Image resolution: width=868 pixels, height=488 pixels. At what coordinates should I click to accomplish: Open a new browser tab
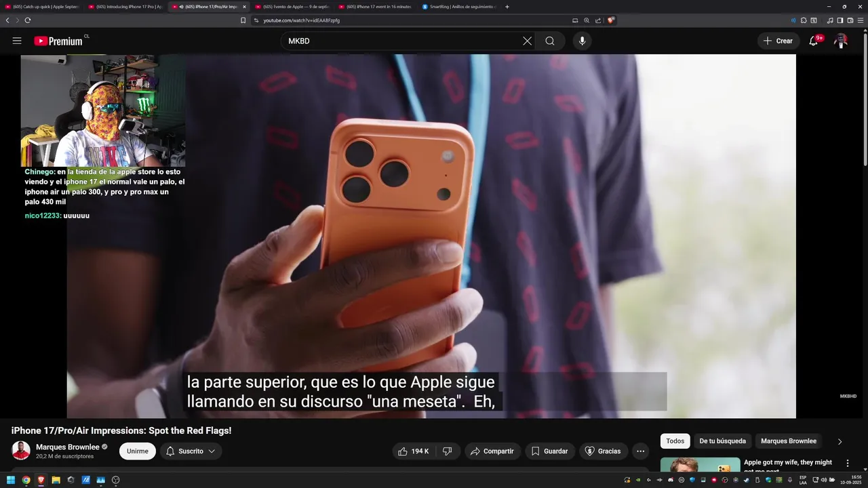click(507, 7)
